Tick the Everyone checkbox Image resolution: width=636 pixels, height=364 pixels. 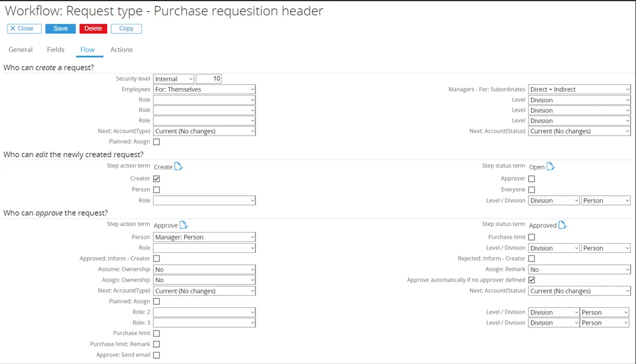point(531,190)
